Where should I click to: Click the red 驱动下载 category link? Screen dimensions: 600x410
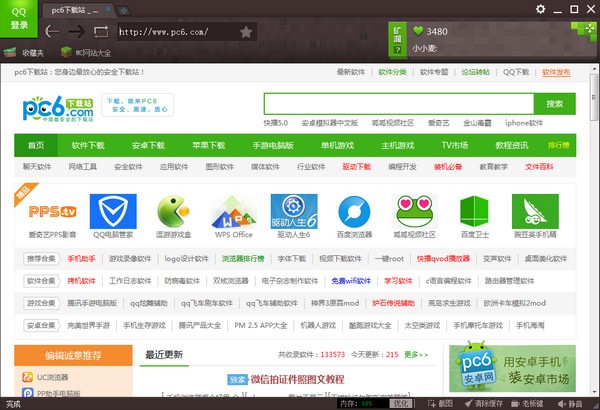coord(357,167)
